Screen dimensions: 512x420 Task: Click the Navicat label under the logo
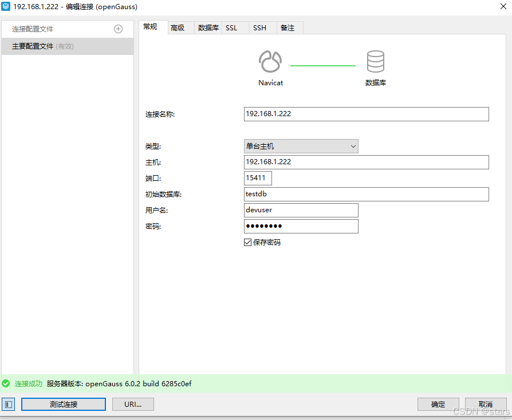[270, 83]
